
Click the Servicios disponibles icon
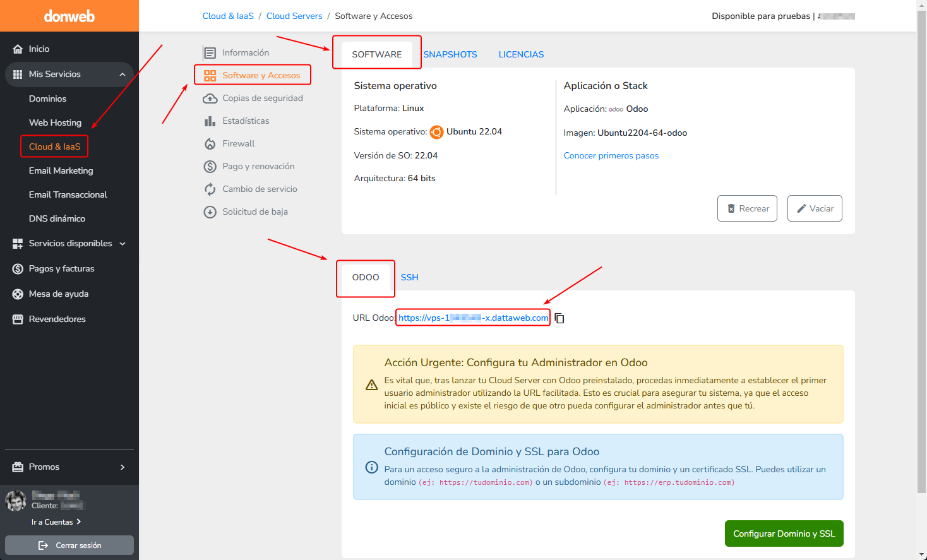(x=18, y=243)
